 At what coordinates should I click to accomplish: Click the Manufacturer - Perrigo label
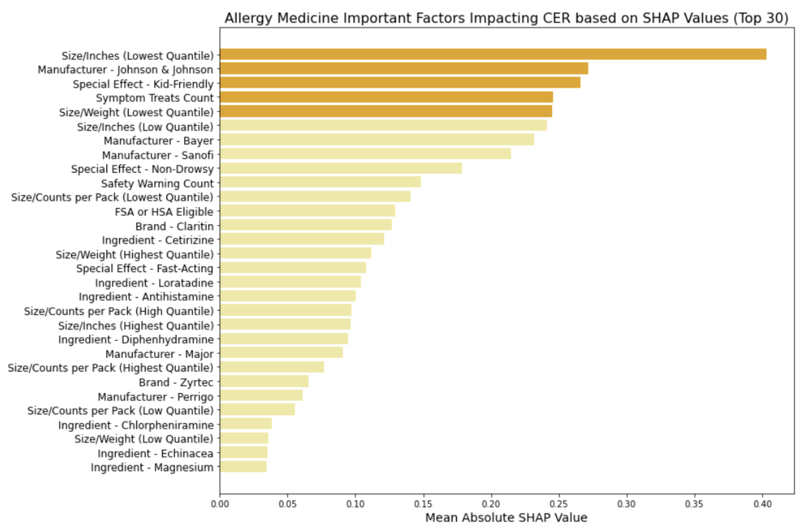pyautogui.click(x=155, y=397)
